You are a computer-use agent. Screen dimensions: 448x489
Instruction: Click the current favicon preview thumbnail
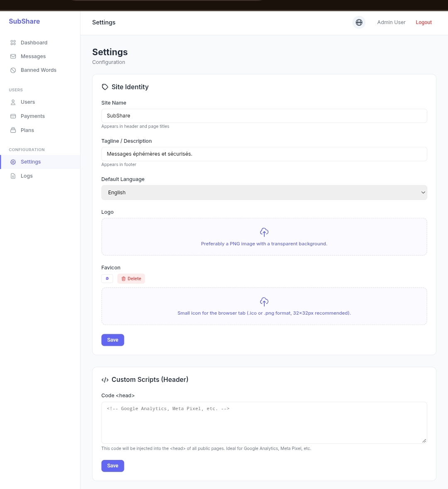[107, 279]
